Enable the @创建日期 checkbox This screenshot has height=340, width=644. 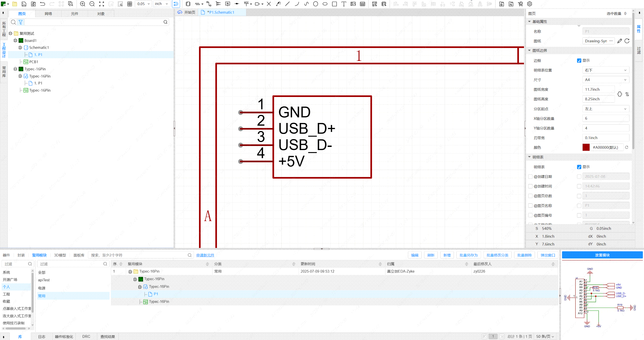pyautogui.click(x=530, y=176)
